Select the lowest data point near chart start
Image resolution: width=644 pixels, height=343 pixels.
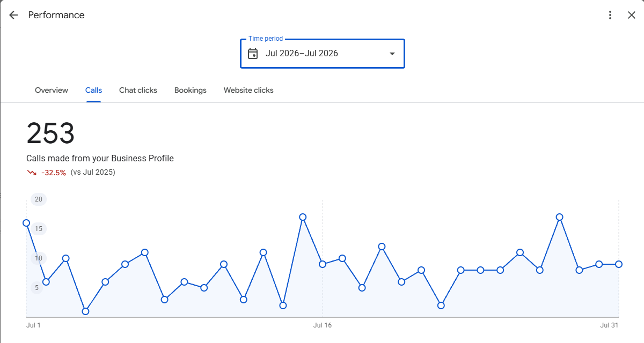[85, 311]
